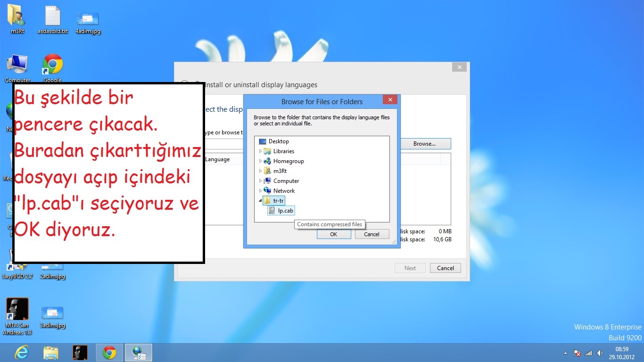Click Cancel in the display languages window
644x362 pixels.
(x=445, y=268)
